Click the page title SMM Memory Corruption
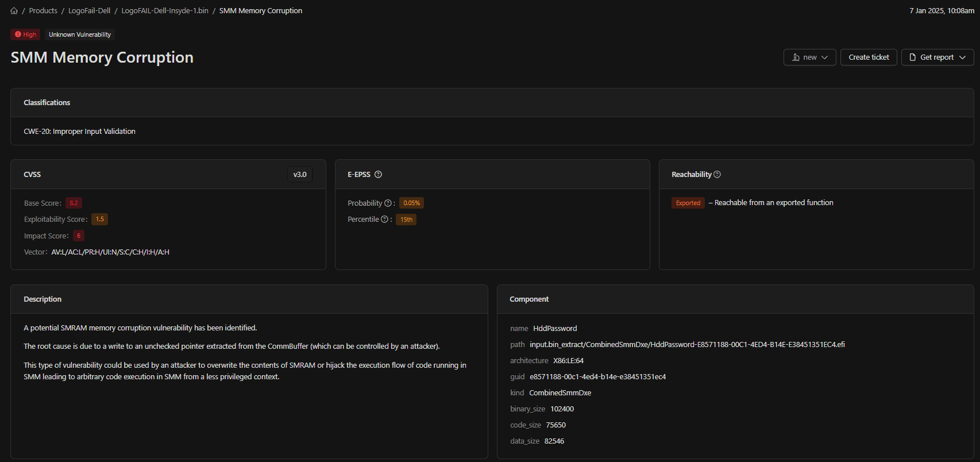The height and width of the screenshot is (462, 980). (x=102, y=57)
